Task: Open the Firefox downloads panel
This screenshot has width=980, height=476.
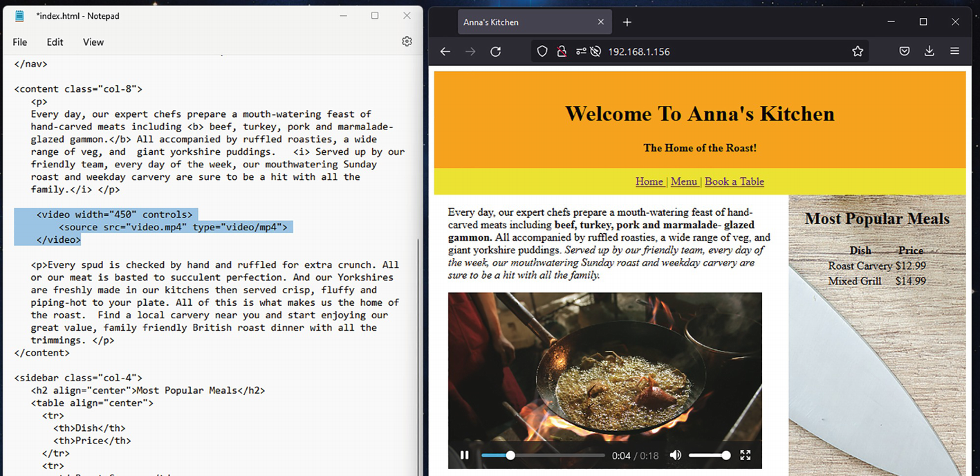Action: click(929, 52)
